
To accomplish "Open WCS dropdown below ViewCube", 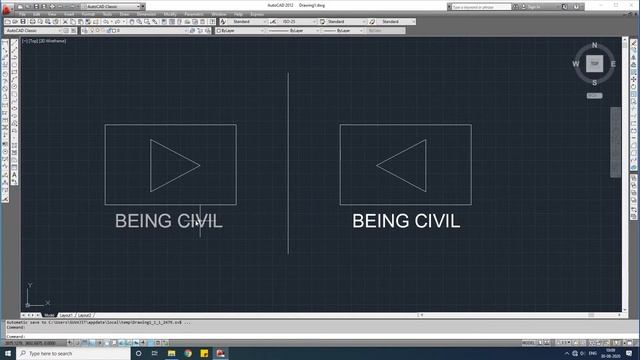I will tap(594, 96).
